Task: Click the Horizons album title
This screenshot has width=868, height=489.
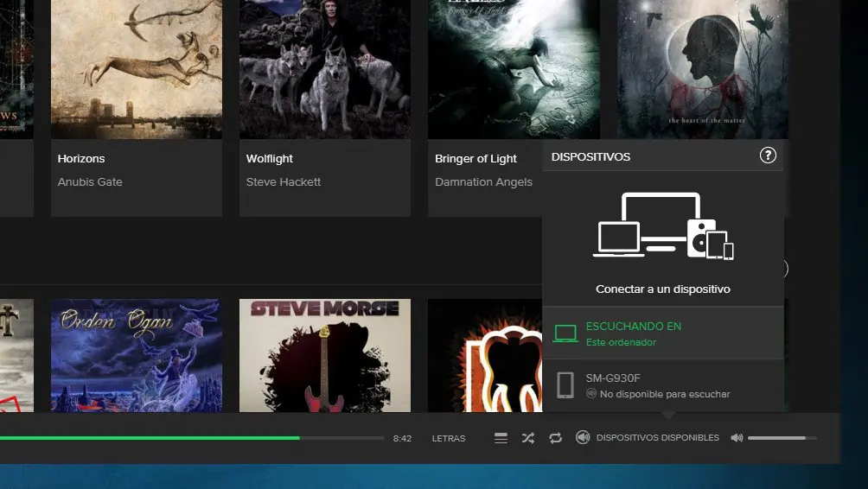Action: pyautogui.click(x=81, y=159)
